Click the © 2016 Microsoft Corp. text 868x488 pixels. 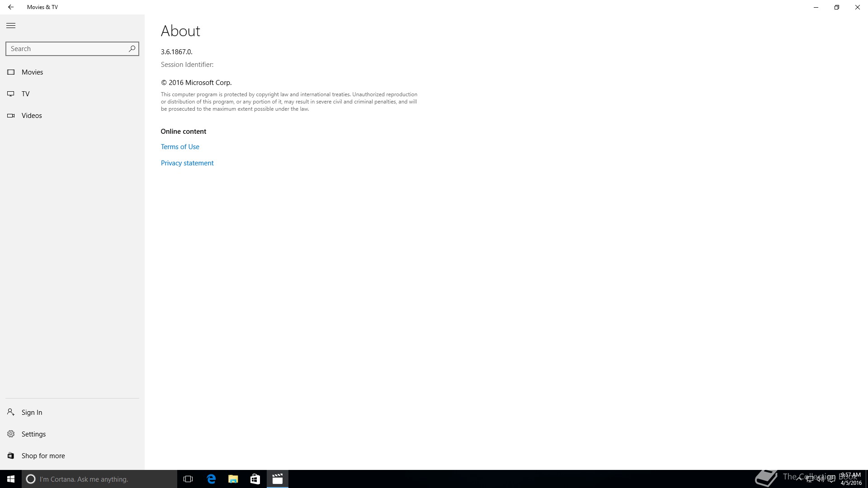(196, 83)
